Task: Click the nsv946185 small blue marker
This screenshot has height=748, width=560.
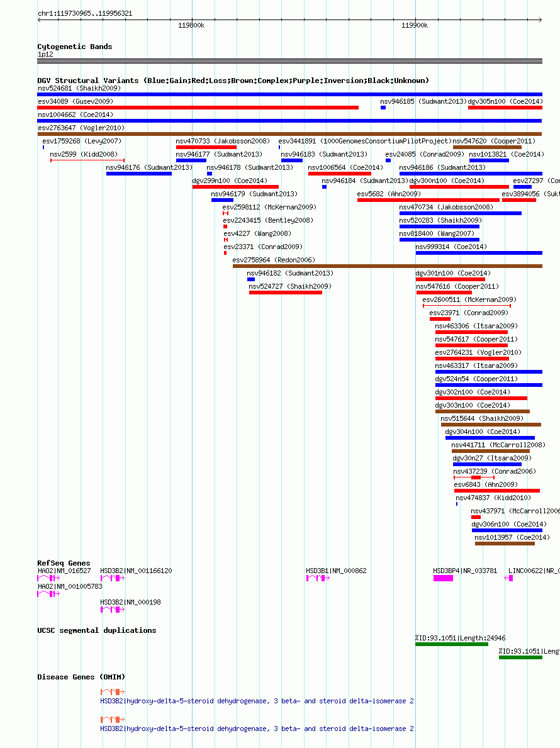Action: (383, 108)
